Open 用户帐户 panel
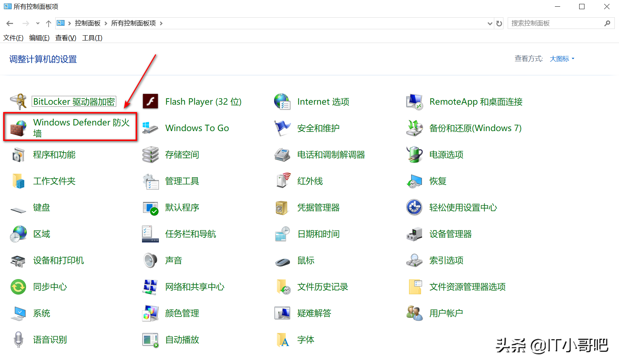The width and height of the screenshot is (619, 364). (x=446, y=313)
